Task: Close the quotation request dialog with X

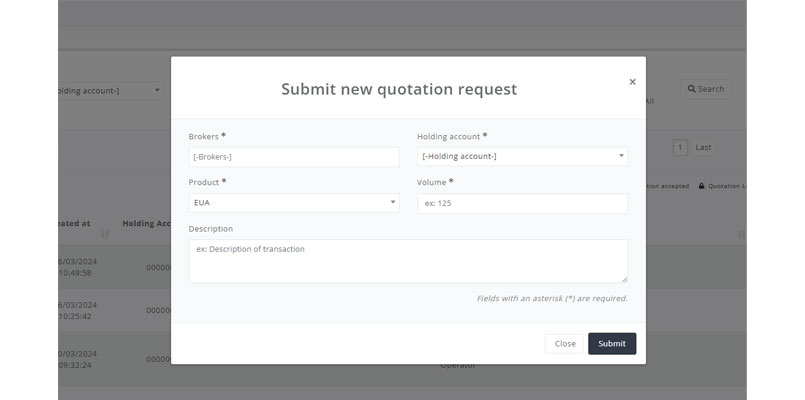Action: pos(632,82)
